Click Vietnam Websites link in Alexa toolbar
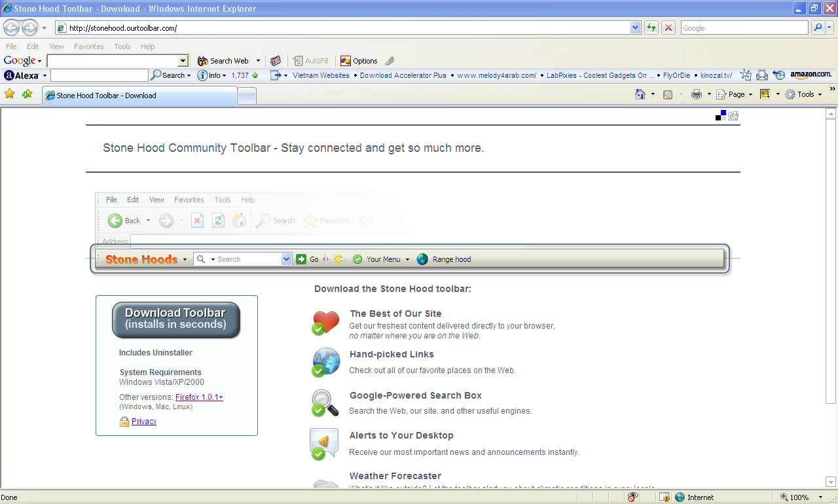 pos(321,75)
